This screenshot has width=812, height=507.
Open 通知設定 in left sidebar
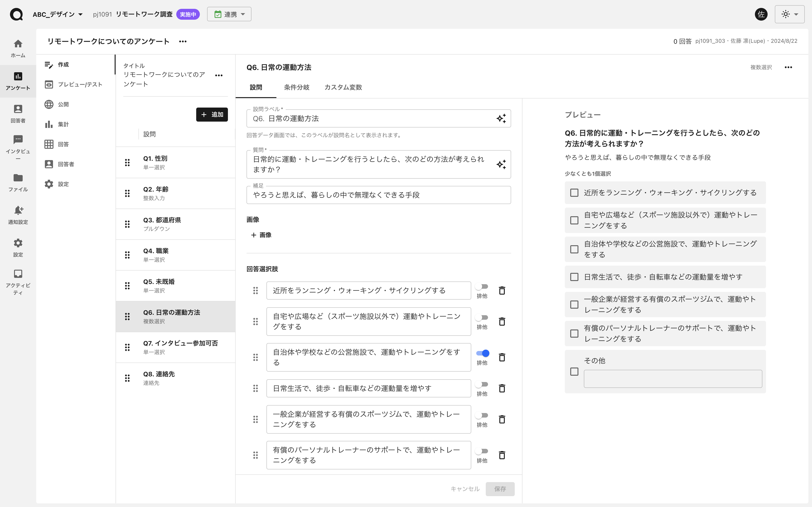(18, 215)
